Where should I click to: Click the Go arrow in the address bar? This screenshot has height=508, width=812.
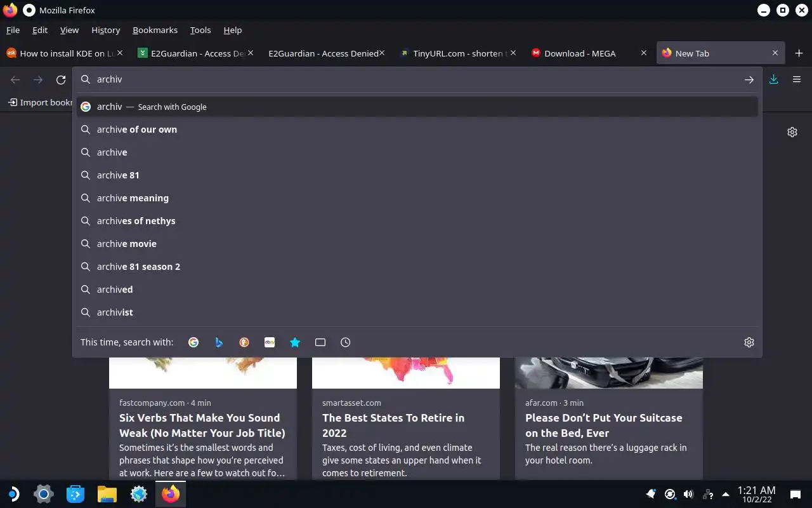[x=749, y=79]
